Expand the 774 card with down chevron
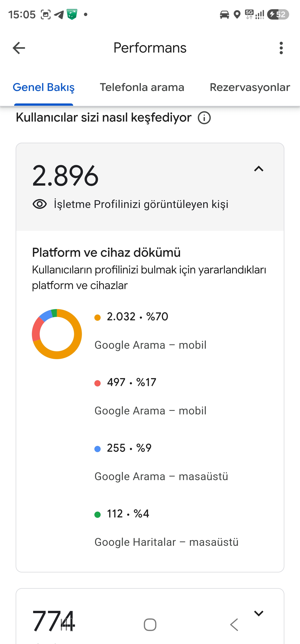Viewport: 300px width, 644px height. 259,613
